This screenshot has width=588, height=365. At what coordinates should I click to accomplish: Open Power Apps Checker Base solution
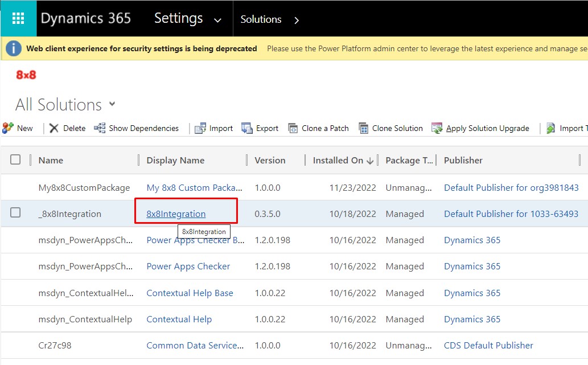(x=195, y=240)
